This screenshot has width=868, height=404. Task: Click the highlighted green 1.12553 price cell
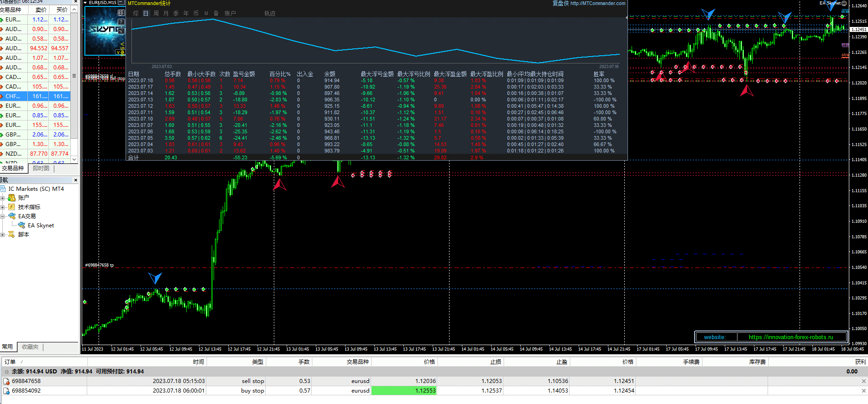(403, 391)
